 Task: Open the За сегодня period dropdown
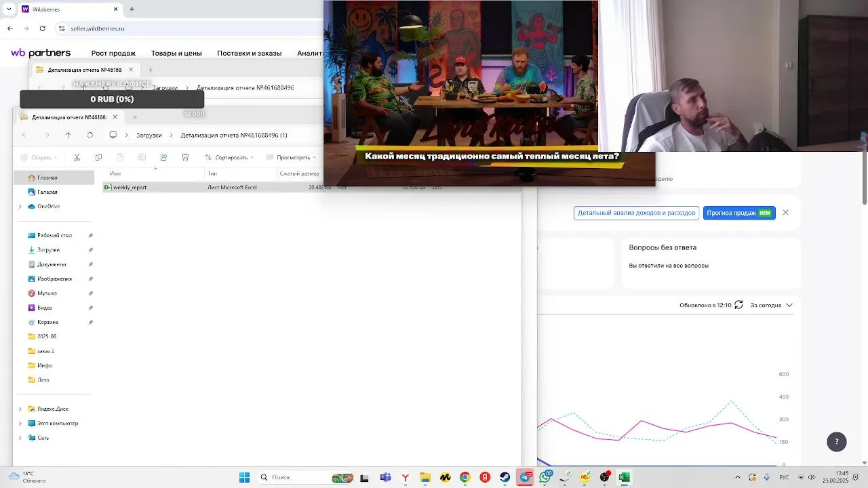click(x=771, y=305)
